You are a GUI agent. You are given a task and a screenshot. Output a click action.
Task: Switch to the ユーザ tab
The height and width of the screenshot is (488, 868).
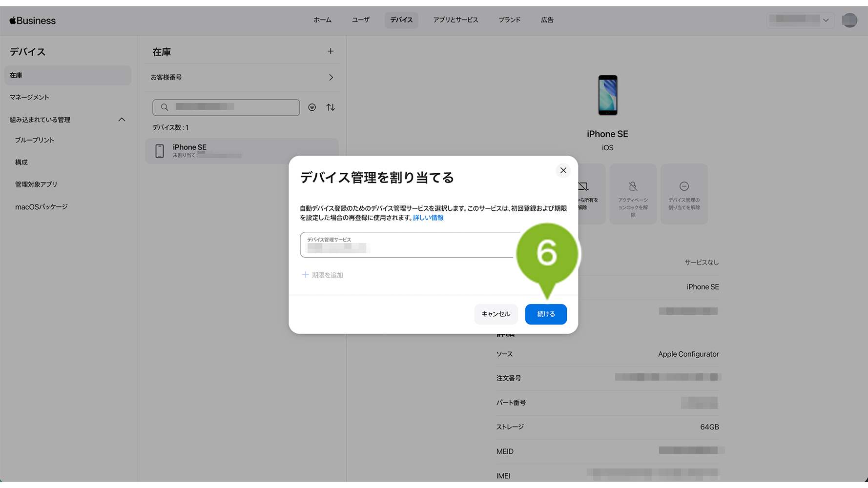(x=360, y=20)
